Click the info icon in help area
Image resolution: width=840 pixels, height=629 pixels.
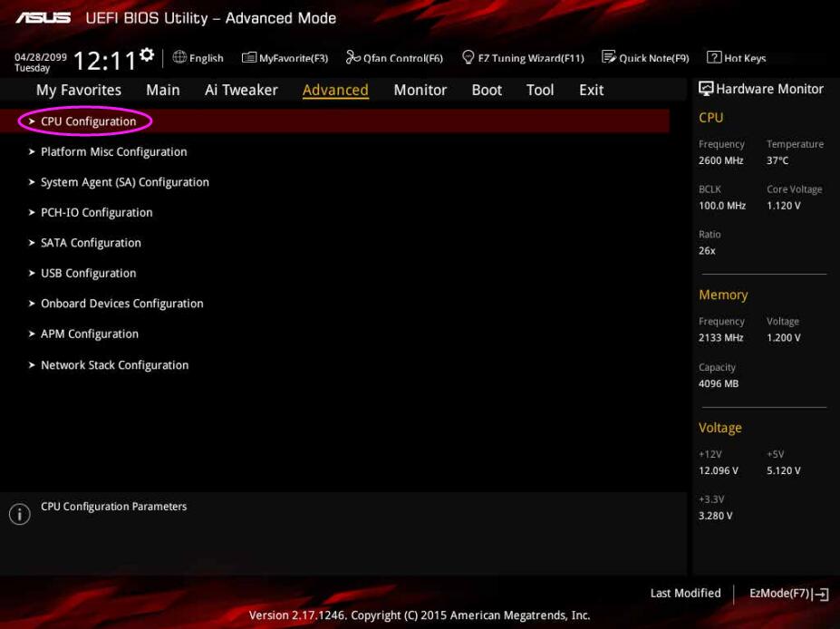20,514
